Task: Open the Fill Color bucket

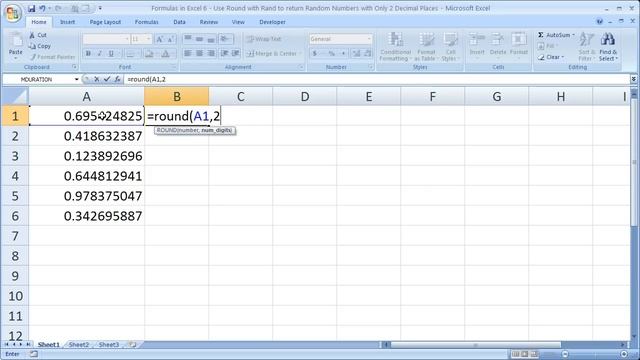Action: pos(149,53)
